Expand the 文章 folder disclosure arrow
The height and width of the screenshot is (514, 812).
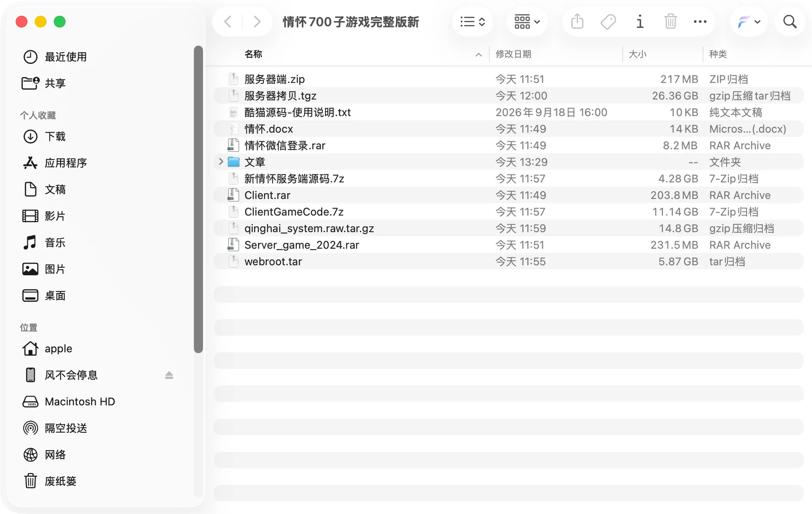tap(221, 162)
